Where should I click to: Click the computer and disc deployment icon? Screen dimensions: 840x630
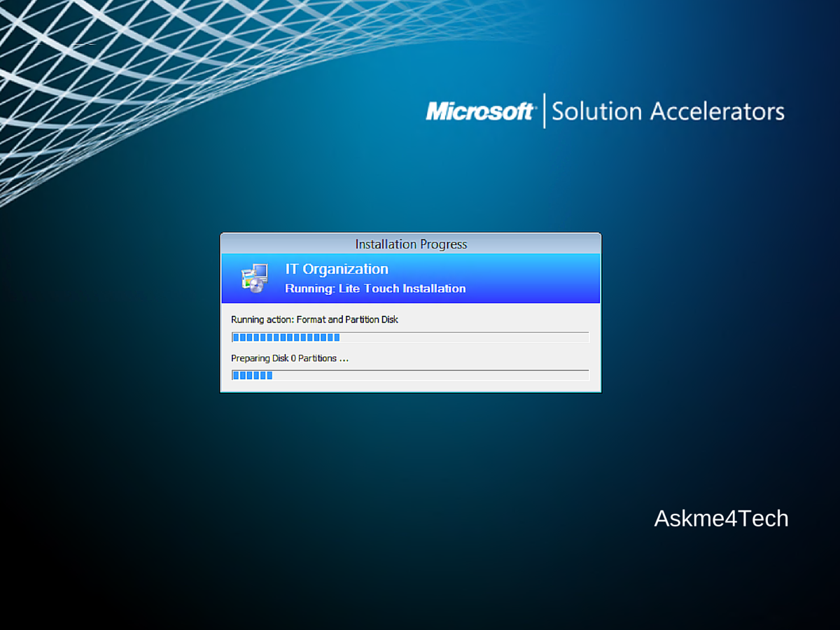254,278
